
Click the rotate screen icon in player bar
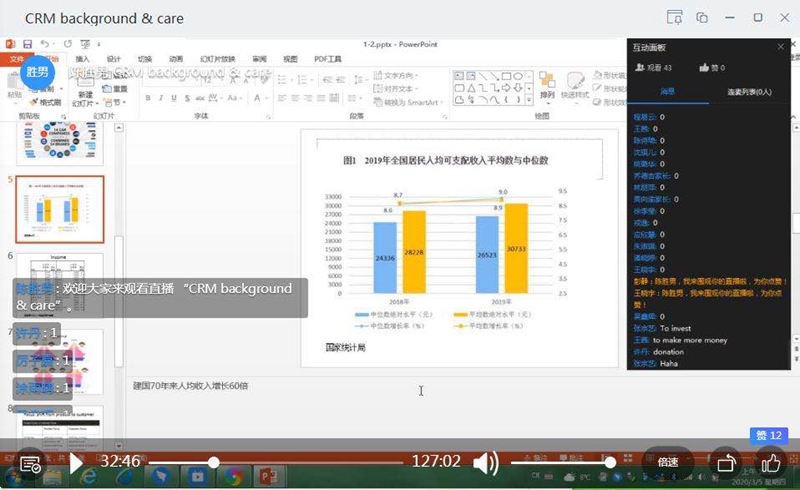(727, 463)
